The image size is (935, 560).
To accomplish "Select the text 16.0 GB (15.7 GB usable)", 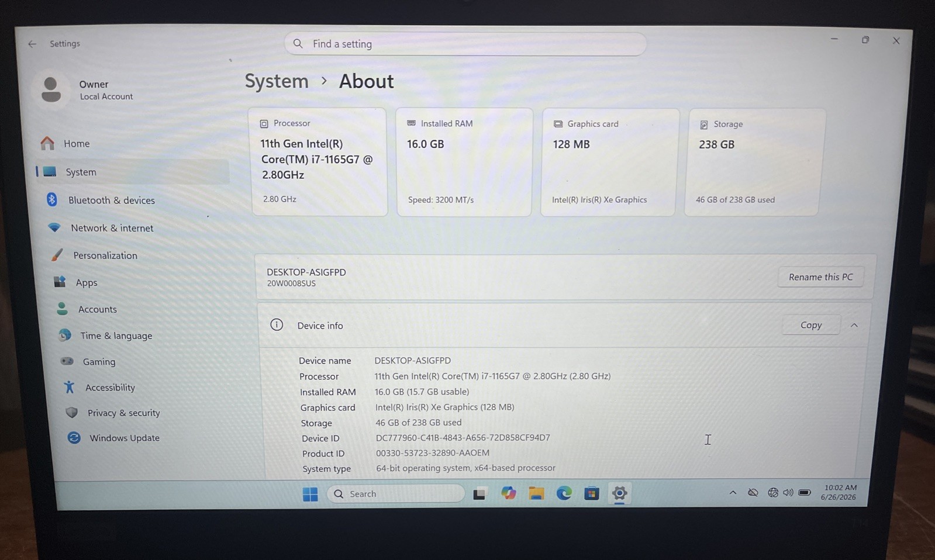I will click(422, 392).
